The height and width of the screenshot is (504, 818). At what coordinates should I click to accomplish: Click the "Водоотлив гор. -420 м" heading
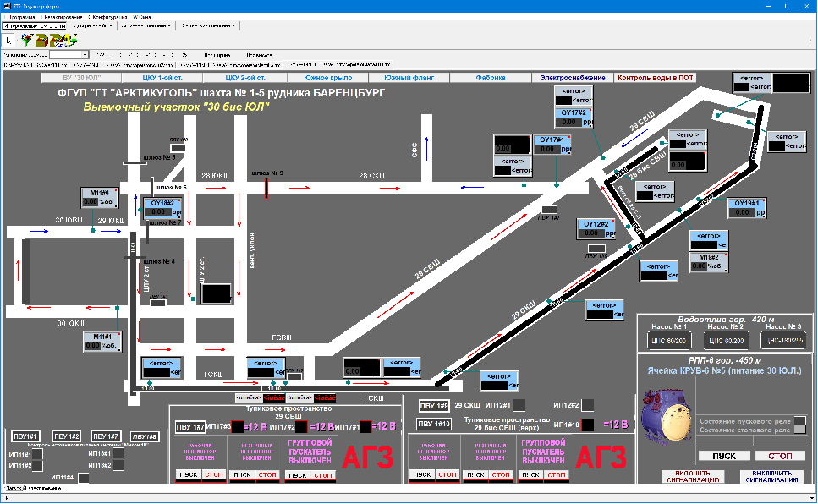click(x=726, y=320)
